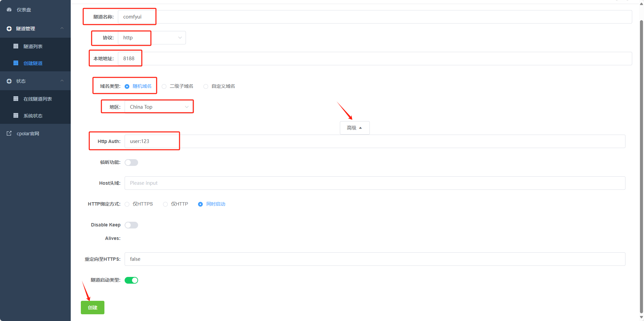Screen dimensions: 644x321
Task: Click the external link icon beside cpolar官网
Action: [9, 134]
